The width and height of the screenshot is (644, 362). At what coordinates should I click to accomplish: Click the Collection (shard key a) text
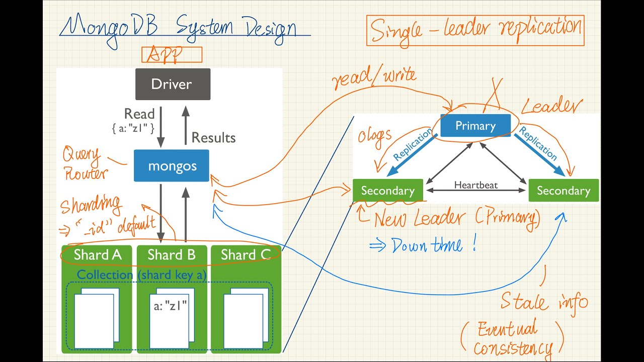142,275
